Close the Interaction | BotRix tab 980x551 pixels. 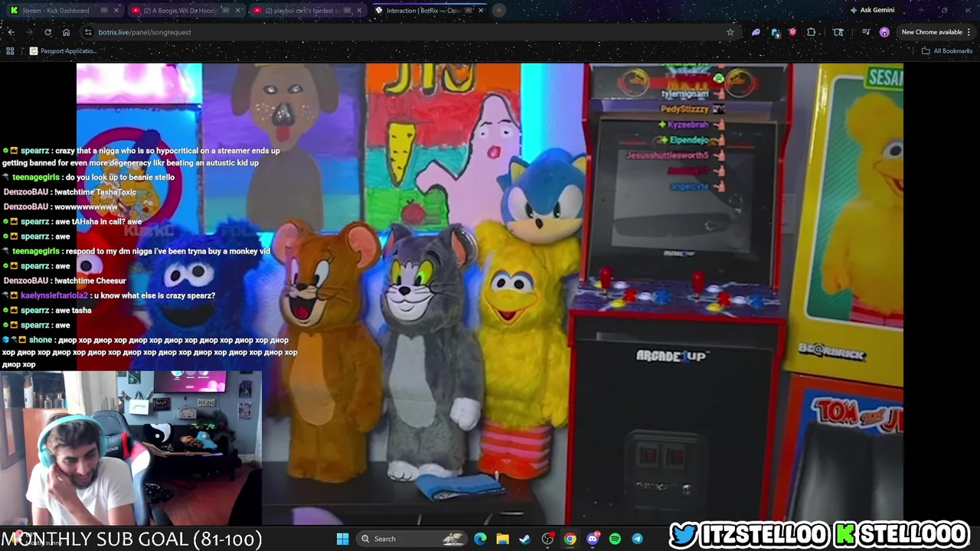(x=481, y=11)
